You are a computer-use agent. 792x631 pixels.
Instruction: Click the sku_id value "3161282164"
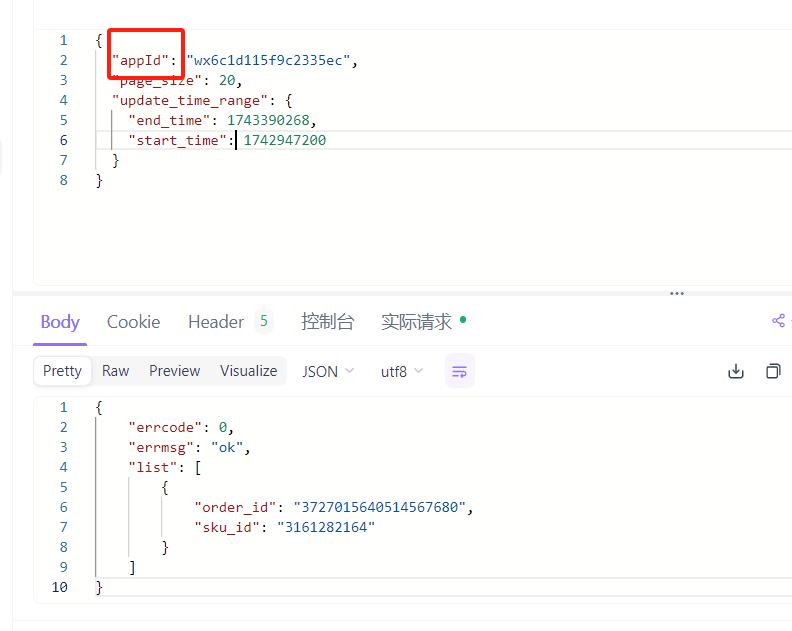326,527
